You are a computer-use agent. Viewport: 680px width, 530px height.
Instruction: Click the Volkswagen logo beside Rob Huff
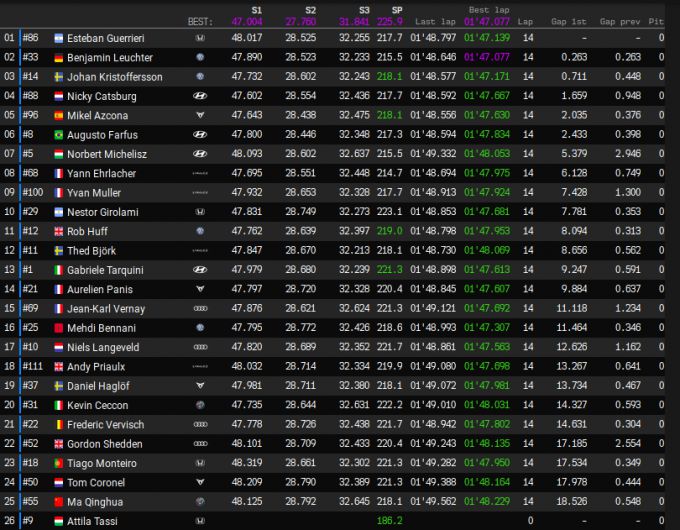pos(200,231)
